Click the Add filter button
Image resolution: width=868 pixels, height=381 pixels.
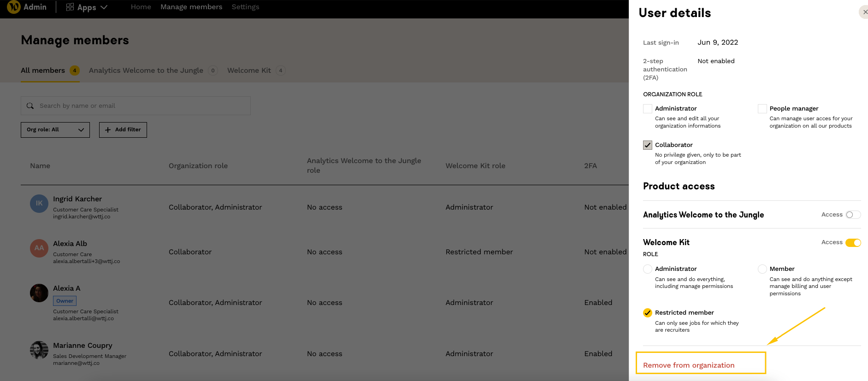(123, 130)
